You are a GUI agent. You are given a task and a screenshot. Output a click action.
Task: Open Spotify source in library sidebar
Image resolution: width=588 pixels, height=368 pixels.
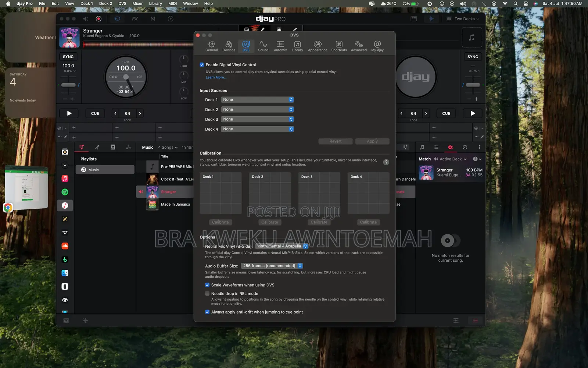coord(65,192)
